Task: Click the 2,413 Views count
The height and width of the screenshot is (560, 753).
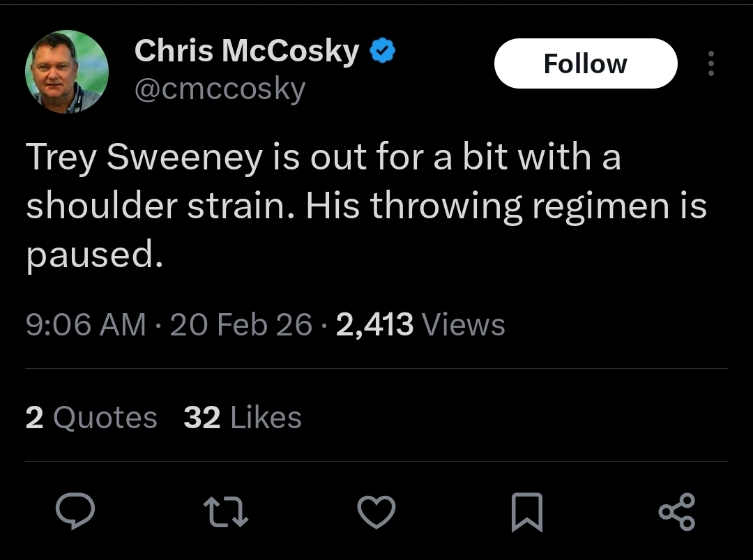Action: pyautogui.click(x=420, y=325)
